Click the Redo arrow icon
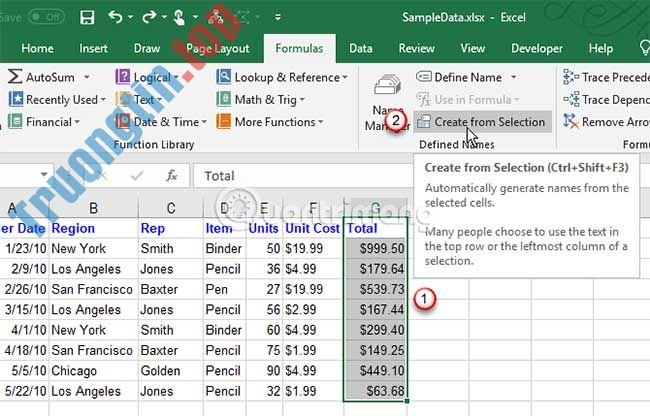The image size is (650, 416). point(149,17)
